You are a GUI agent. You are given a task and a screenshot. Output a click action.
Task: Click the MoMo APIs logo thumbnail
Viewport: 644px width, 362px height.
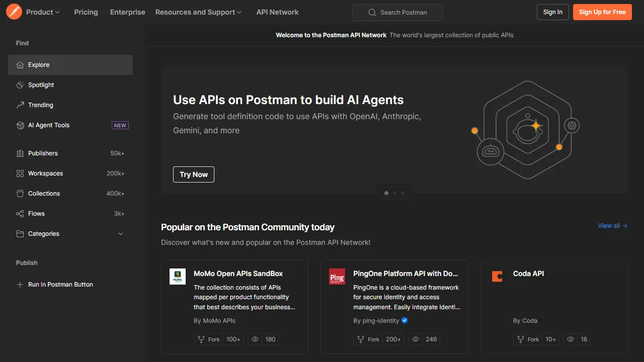tap(178, 277)
